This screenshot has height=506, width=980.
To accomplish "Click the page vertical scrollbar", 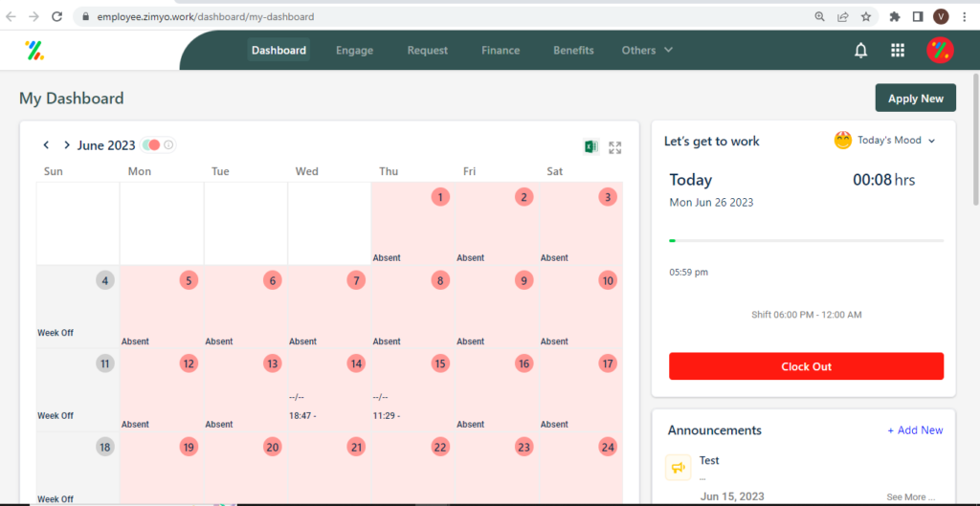I will tap(975, 140).
